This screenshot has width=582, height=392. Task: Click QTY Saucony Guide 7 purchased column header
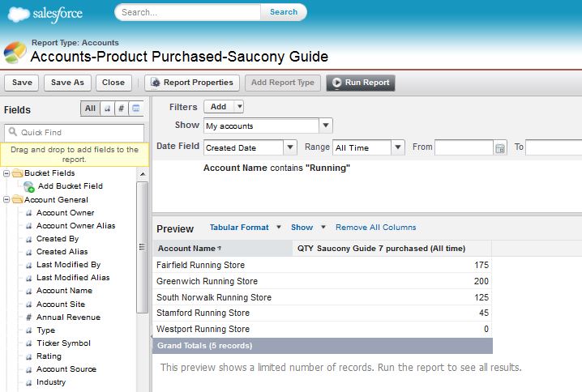coord(392,249)
